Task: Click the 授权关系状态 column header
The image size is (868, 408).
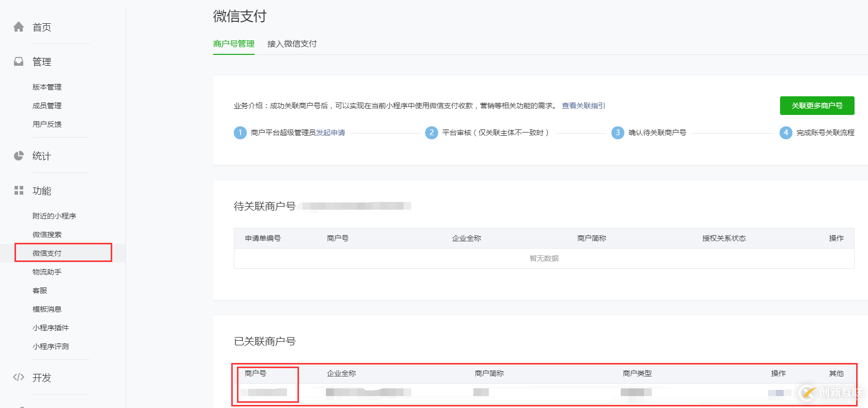Action: click(724, 238)
